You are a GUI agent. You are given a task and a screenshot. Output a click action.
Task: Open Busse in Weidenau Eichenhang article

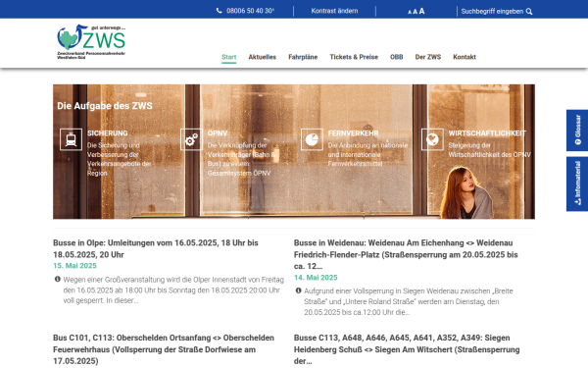[406, 254]
